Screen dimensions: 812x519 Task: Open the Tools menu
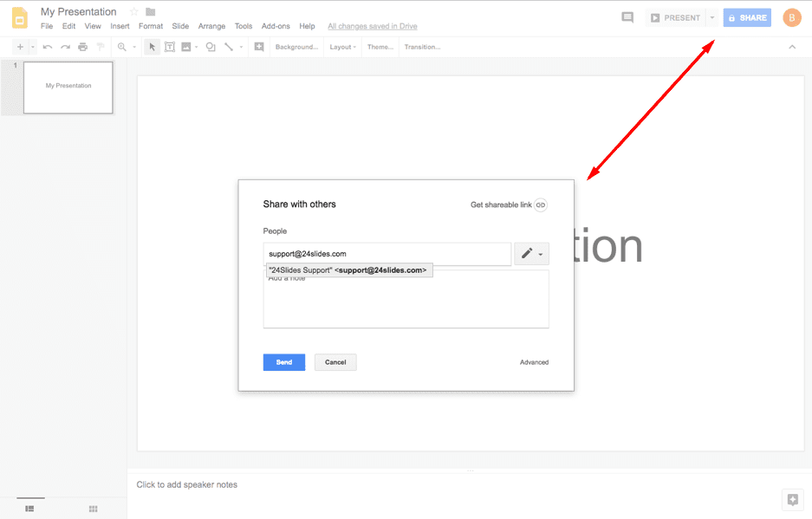[x=244, y=26]
